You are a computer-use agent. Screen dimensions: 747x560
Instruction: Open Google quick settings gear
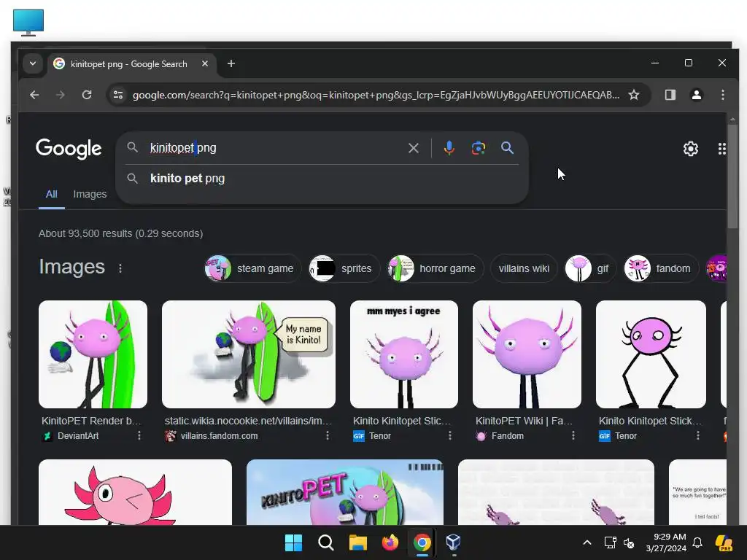(x=690, y=149)
